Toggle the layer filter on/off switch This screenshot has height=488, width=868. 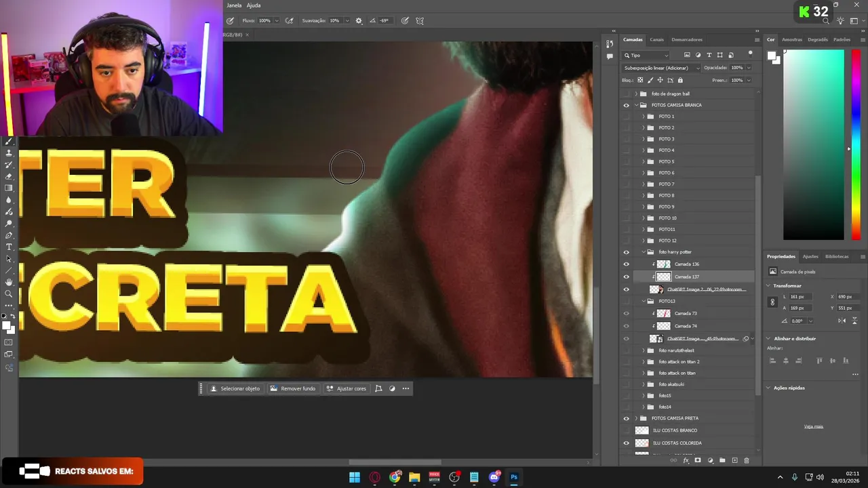(750, 53)
